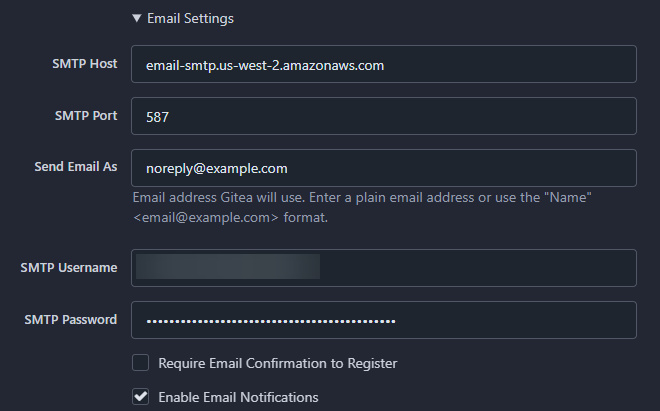
Task: Click the Enable Email Notifications label text
Action: tap(238, 397)
